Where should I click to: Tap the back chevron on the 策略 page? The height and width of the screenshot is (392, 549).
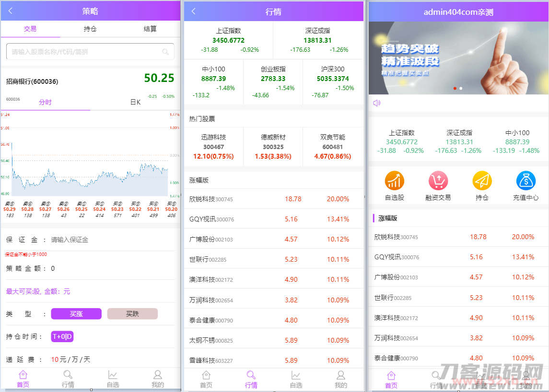pos(10,11)
